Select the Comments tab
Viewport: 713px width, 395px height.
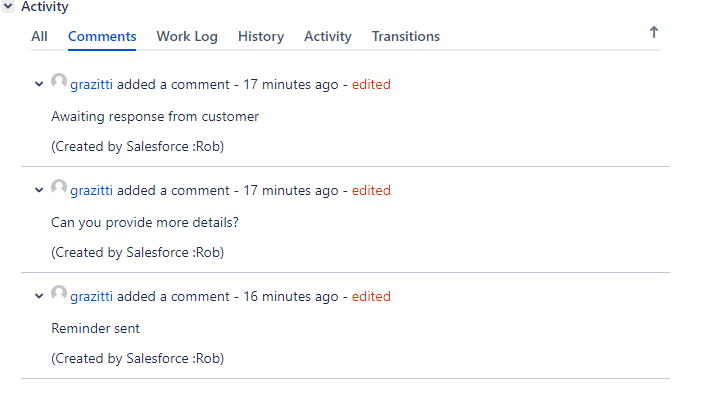click(x=102, y=36)
